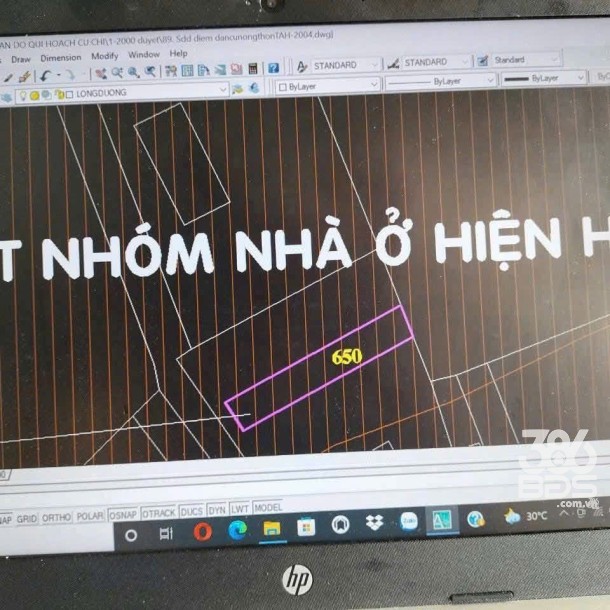610x610 pixels.
Task: Click the Windows Cortana search circle
Action: [x=131, y=536]
